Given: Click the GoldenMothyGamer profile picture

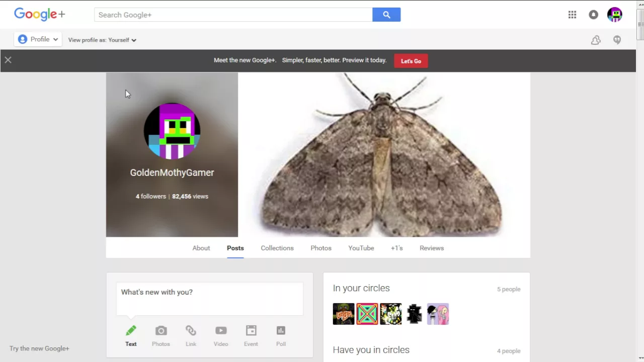Looking at the screenshot, I should [172, 131].
